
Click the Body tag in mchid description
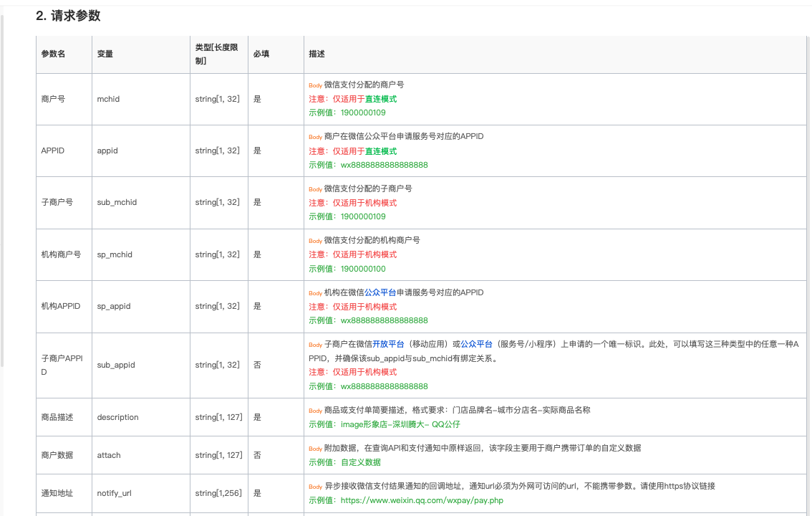315,85
